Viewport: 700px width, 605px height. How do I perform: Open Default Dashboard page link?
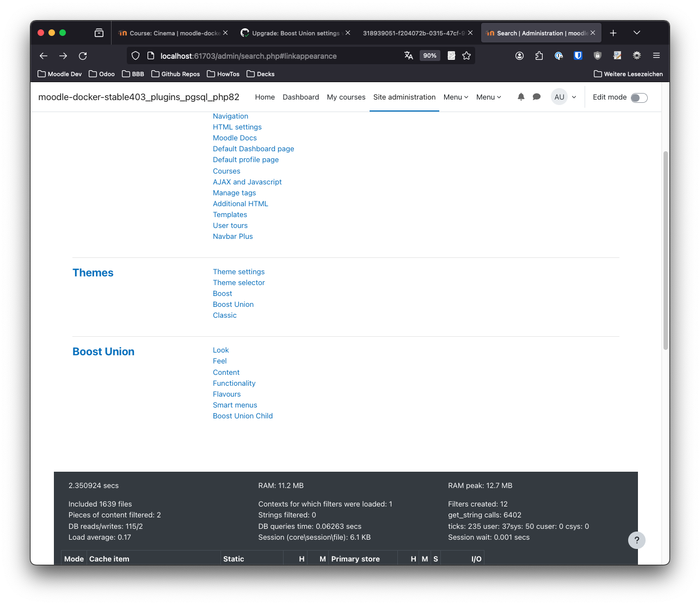(254, 149)
